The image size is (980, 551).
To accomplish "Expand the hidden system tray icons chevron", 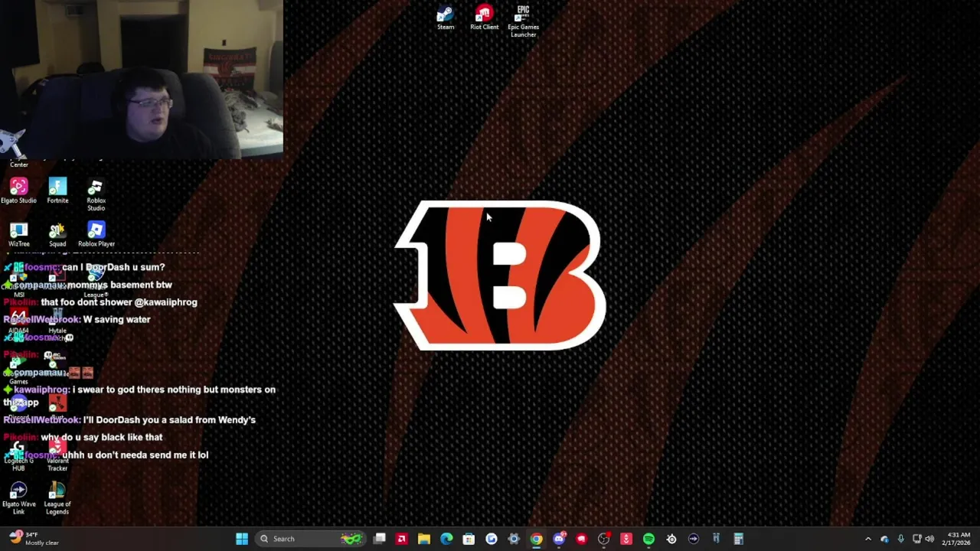I will click(868, 539).
